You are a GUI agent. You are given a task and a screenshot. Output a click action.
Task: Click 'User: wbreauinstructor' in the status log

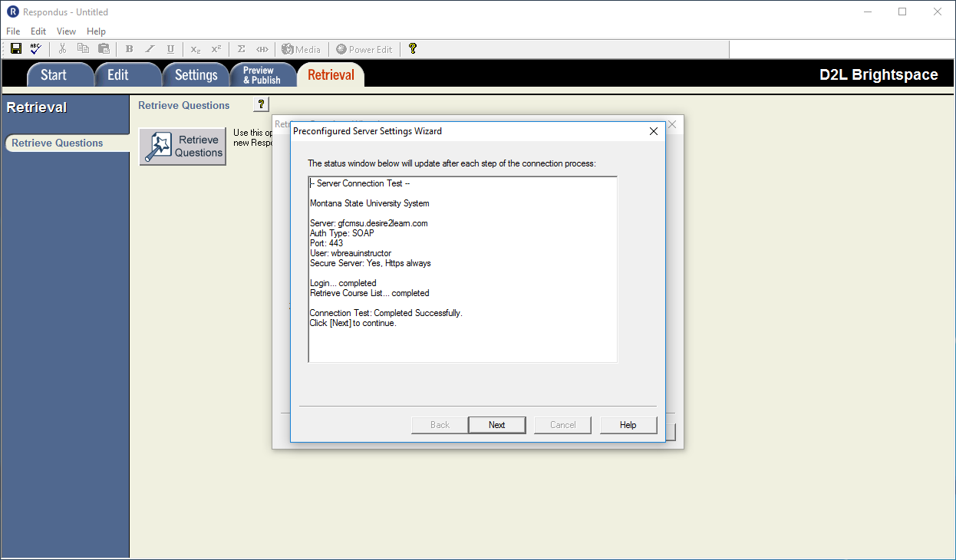[351, 253]
